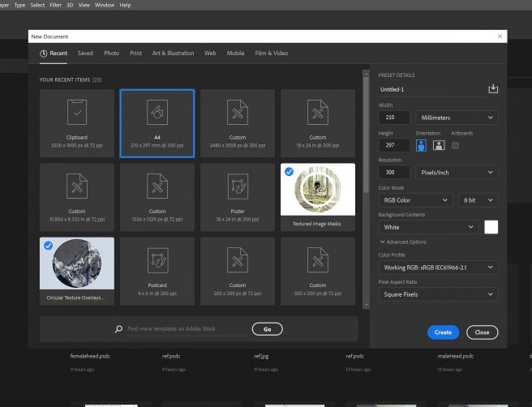Image resolution: width=532 pixels, height=407 pixels.
Task: Pick the Custom 18 x 24 in preset
Action: coord(318,123)
